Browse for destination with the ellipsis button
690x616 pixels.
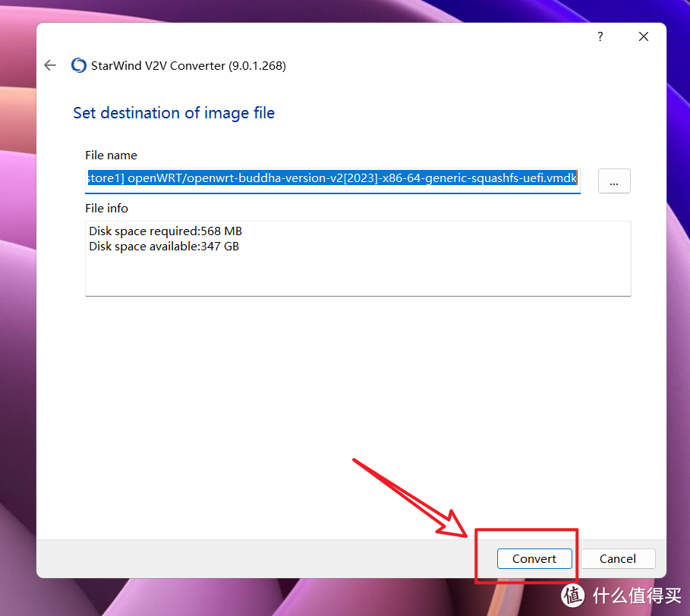[x=614, y=181]
